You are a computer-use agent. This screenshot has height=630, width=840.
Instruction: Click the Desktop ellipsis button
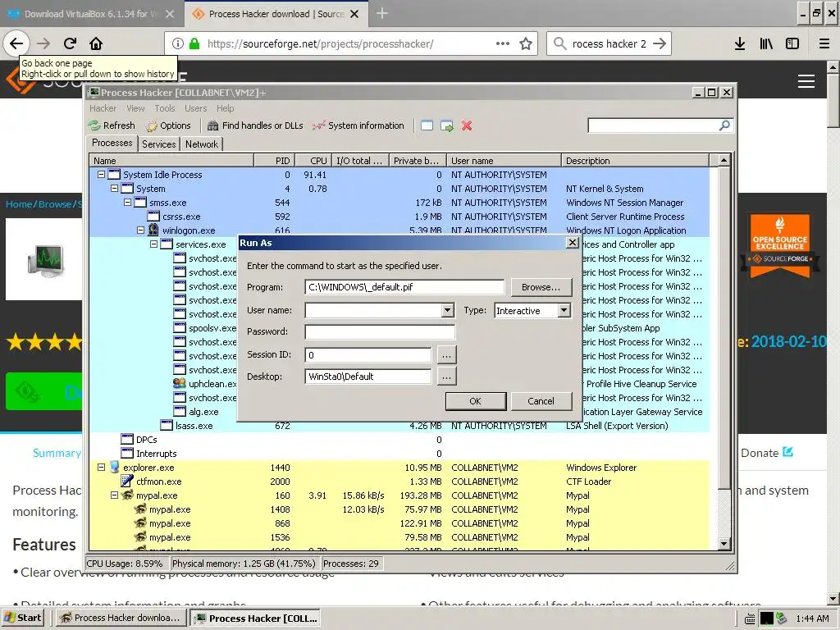point(447,377)
